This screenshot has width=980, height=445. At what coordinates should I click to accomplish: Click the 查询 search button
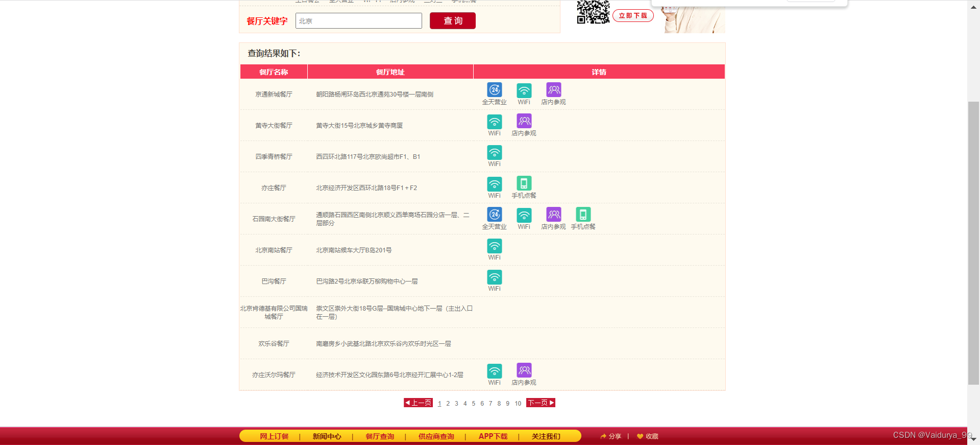pyautogui.click(x=453, y=21)
